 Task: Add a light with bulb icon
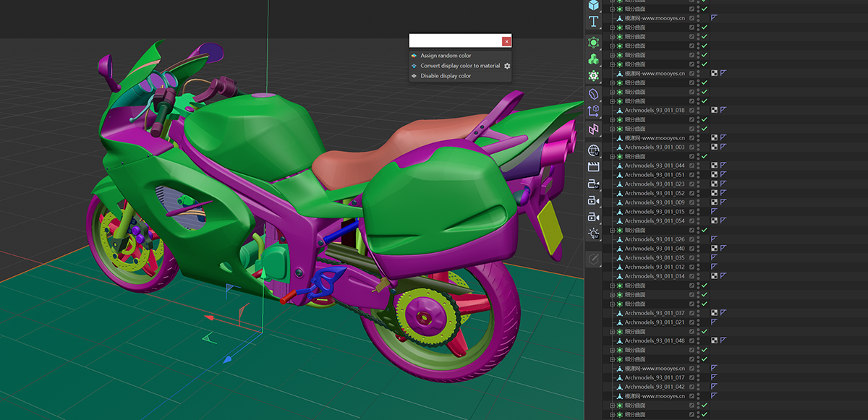593,233
